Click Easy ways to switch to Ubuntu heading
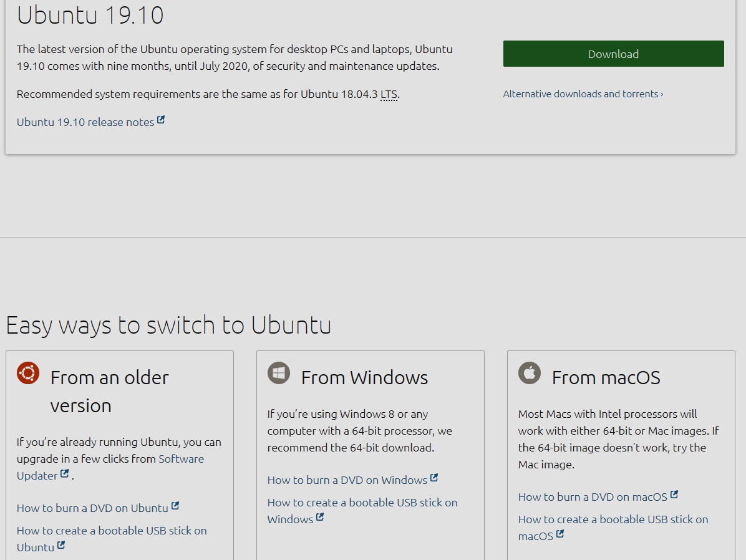This screenshot has width=746, height=560. click(168, 326)
